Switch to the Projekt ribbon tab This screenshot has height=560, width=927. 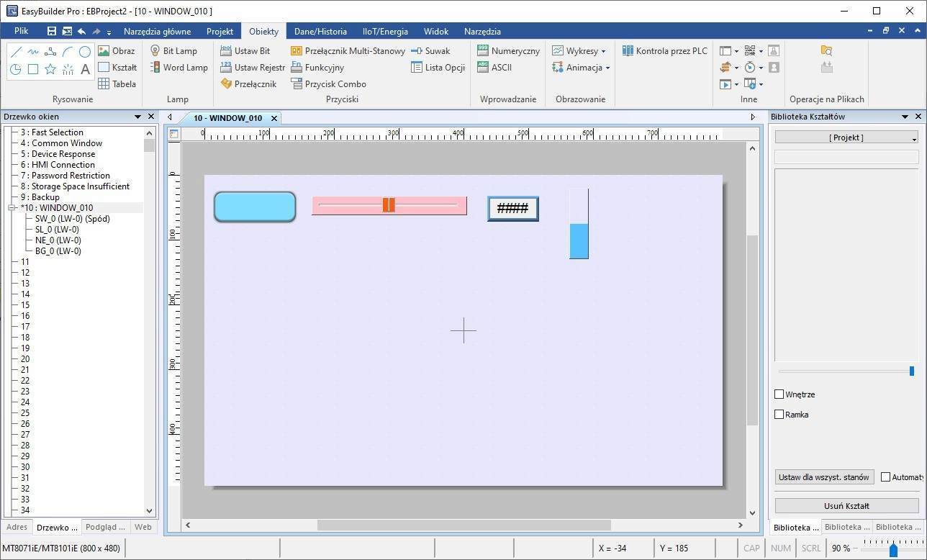pyautogui.click(x=220, y=32)
